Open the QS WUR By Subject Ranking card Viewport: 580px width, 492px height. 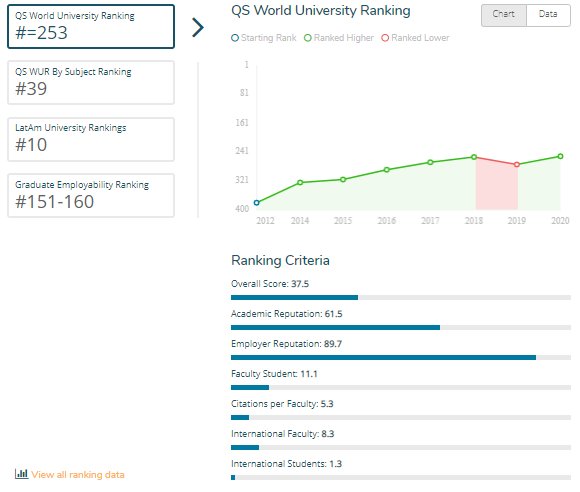[x=91, y=82]
